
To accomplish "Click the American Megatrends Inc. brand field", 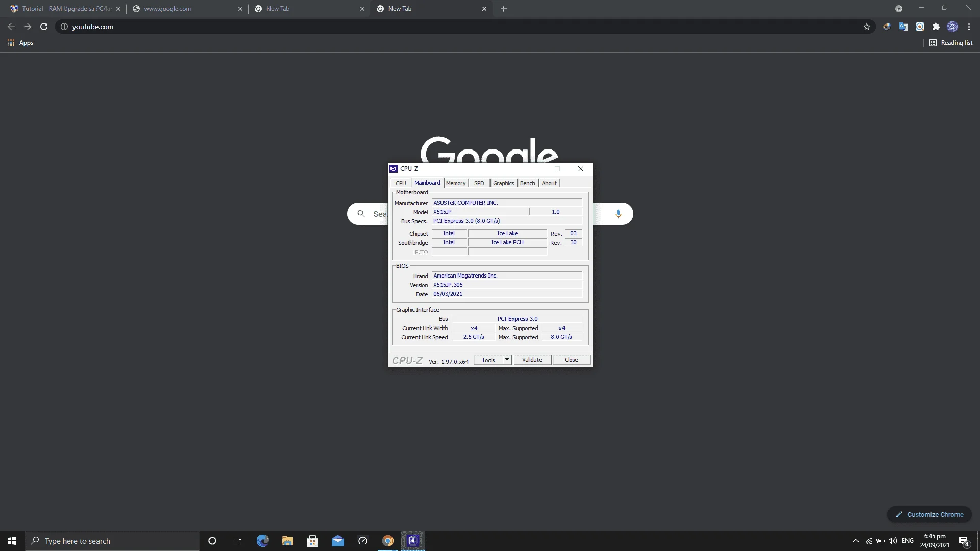I will click(507, 275).
